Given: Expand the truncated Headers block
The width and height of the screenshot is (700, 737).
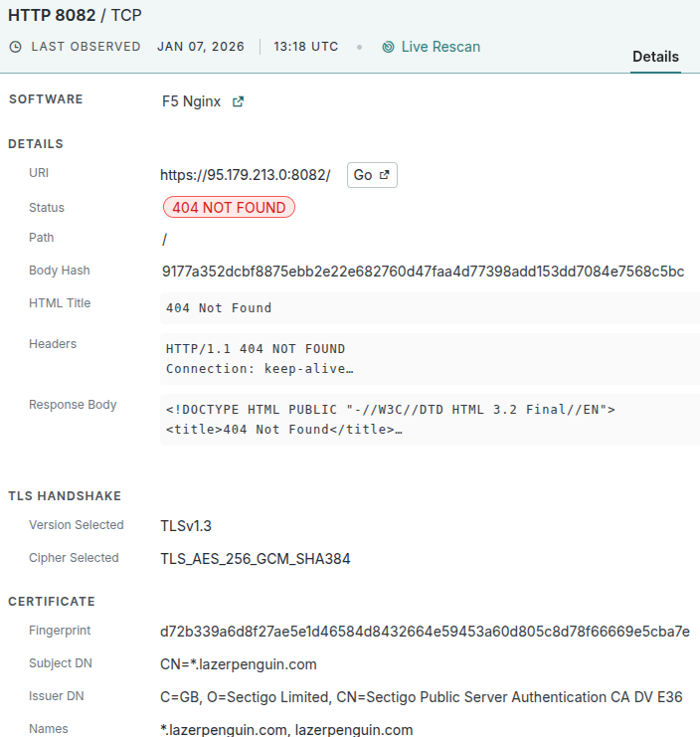Looking at the screenshot, I should tap(430, 359).
